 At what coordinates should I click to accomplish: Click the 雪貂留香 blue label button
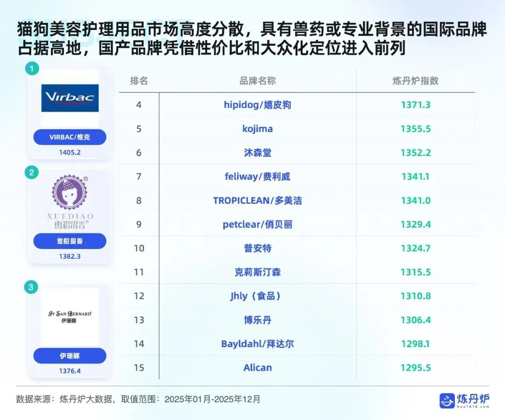coord(70,241)
